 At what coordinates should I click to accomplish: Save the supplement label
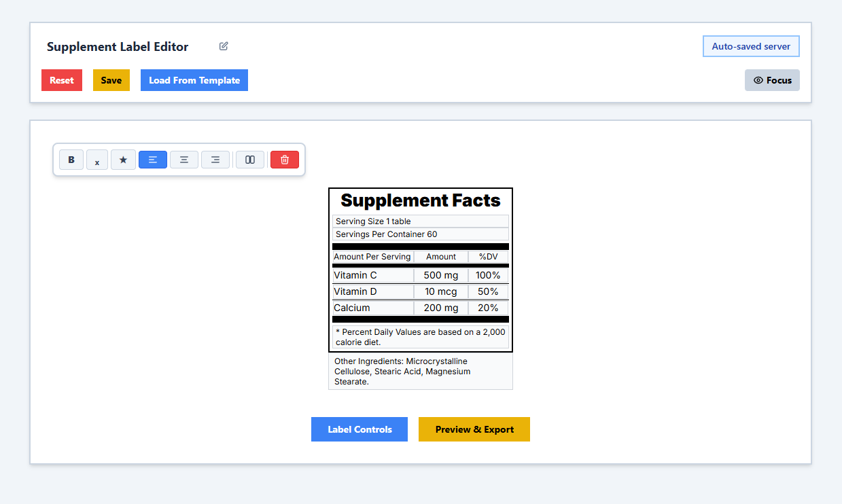coord(111,80)
